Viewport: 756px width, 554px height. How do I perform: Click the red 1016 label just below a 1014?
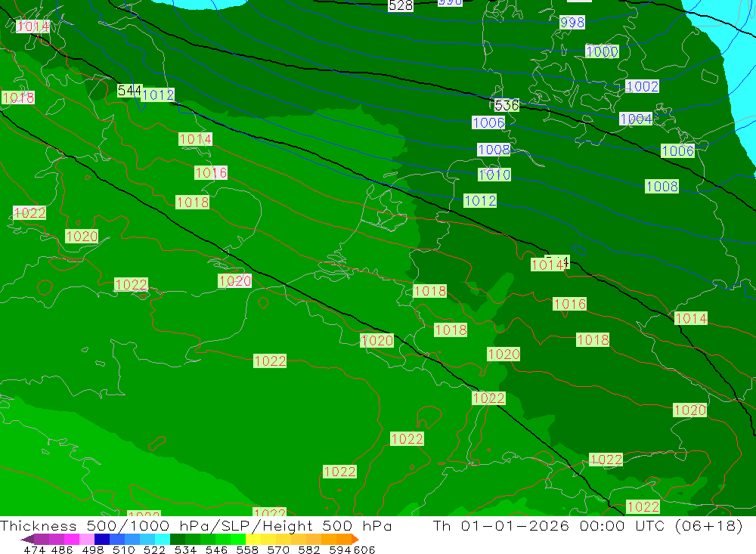click(x=211, y=172)
